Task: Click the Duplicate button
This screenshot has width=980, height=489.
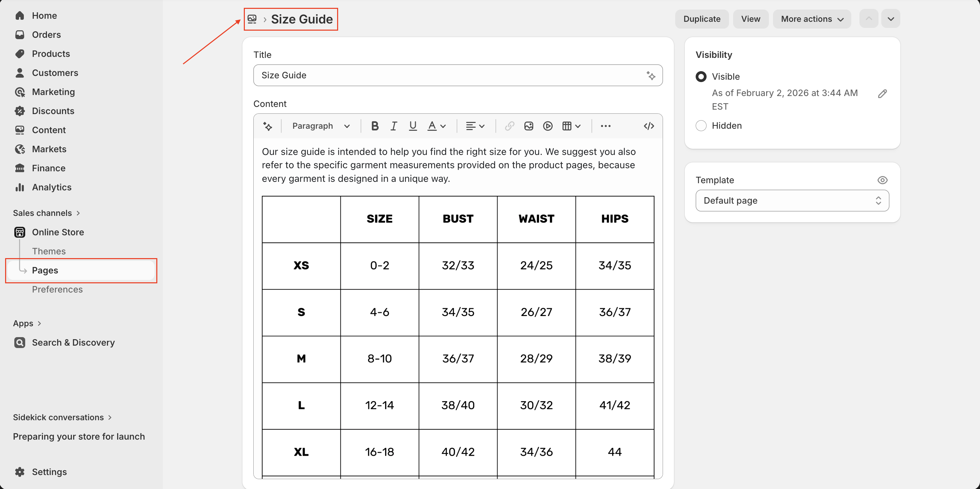Action: pos(701,19)
